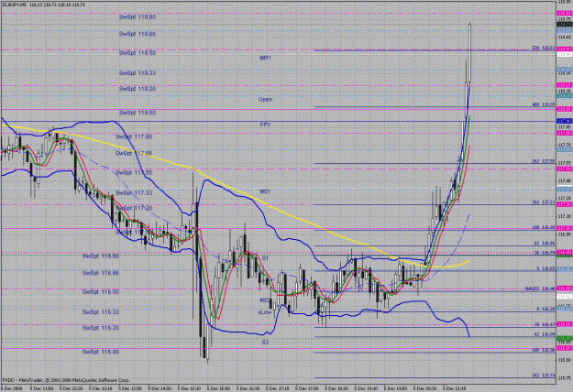This screenshot has width=573, height=392.
Task: Click the SwSpt 116.33 level label
Action: 101,312
